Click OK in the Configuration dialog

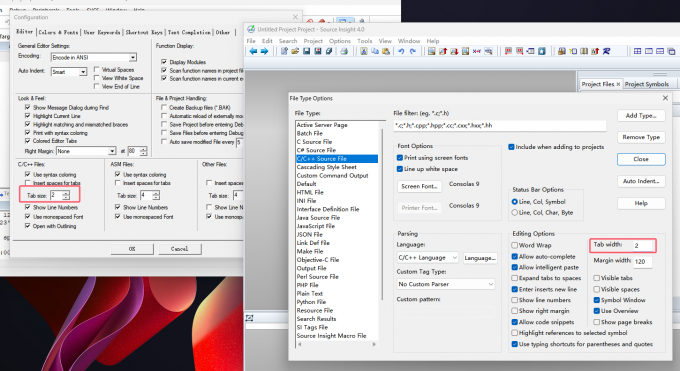[132, 249]
